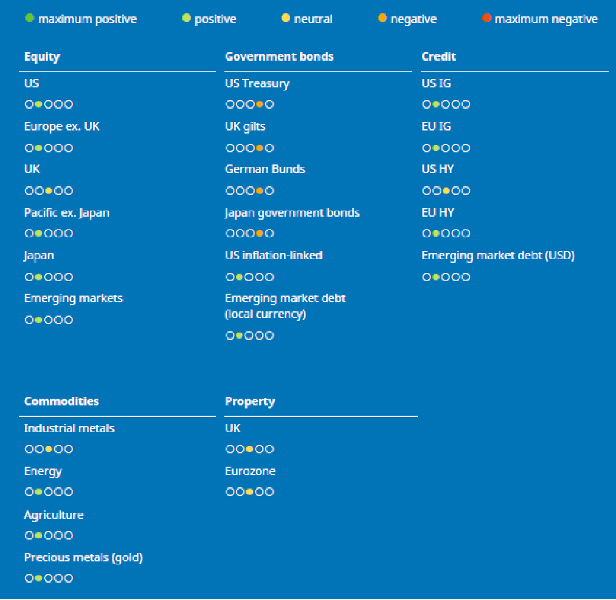Select the orange negative dot under US Treasury
Screen dimensions: 616x600
pos(259,105)
